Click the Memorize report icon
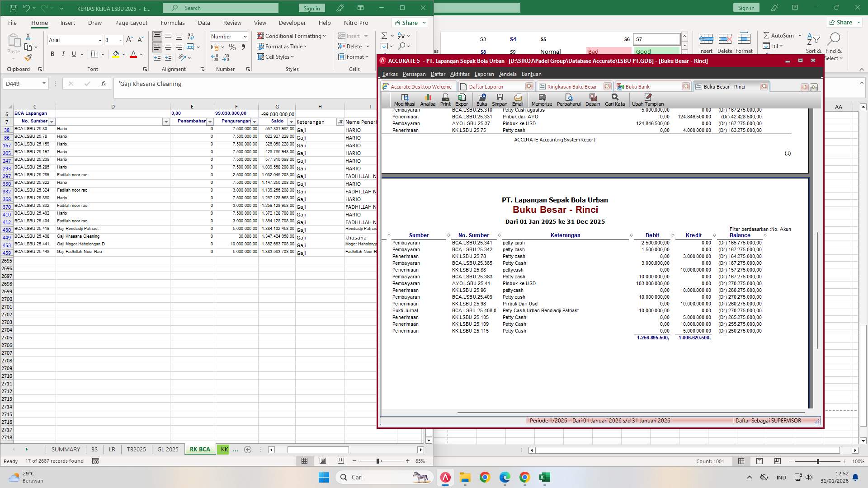 (x=542, y=100)
